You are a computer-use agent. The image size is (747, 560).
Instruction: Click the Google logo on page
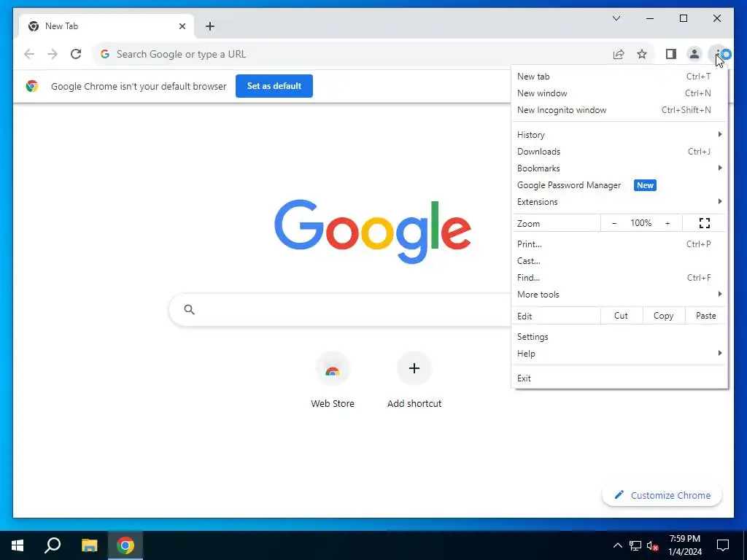(373, 231)
